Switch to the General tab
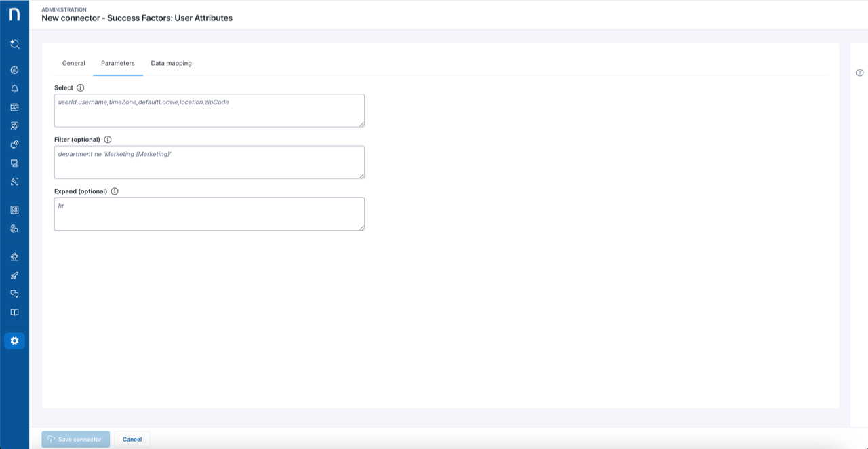Viewport: 868px width, 449px height. click(x=73, y=63)
